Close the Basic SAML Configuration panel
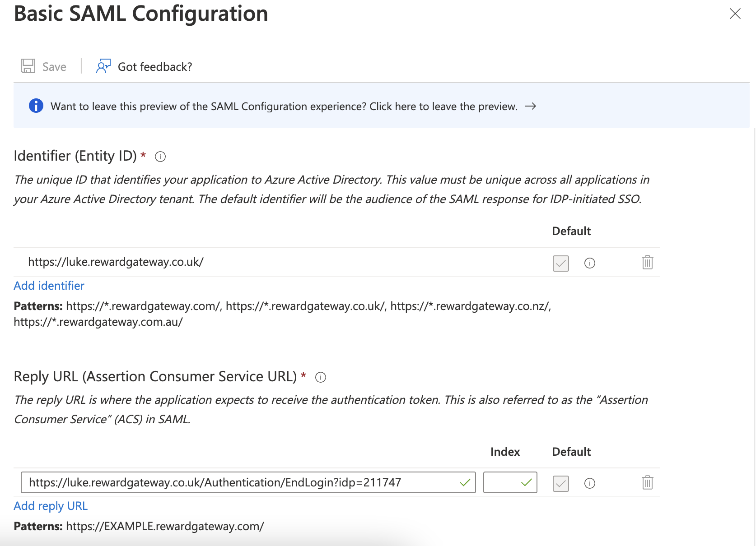The height and width of the screenshot is (546, 756). pos(735,14)
